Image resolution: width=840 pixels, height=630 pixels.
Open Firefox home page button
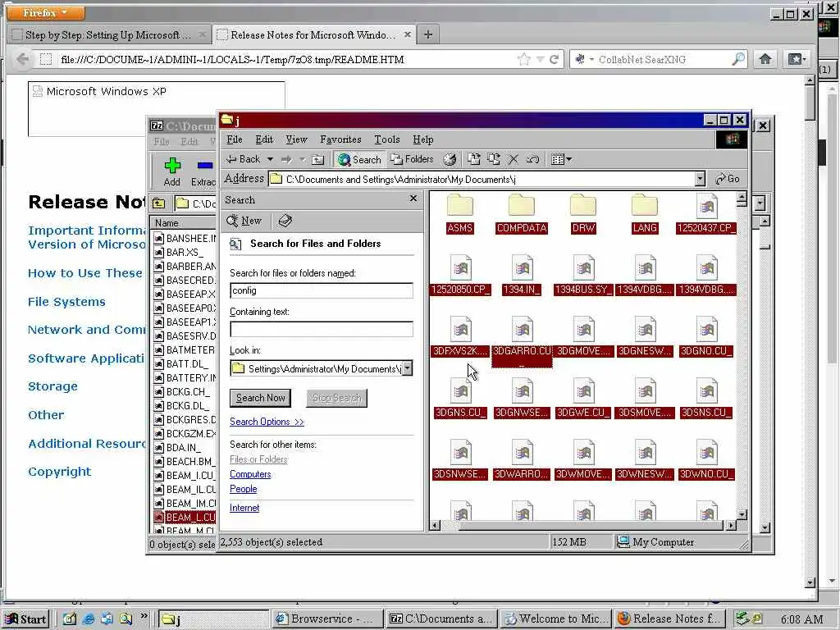point(765,59)
